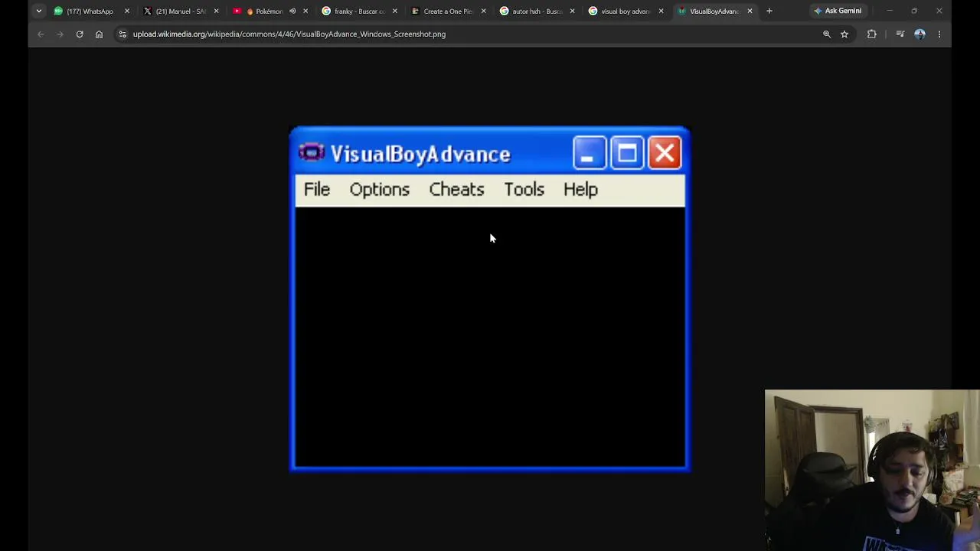Click the Ask Gemini button

[838, 11]
